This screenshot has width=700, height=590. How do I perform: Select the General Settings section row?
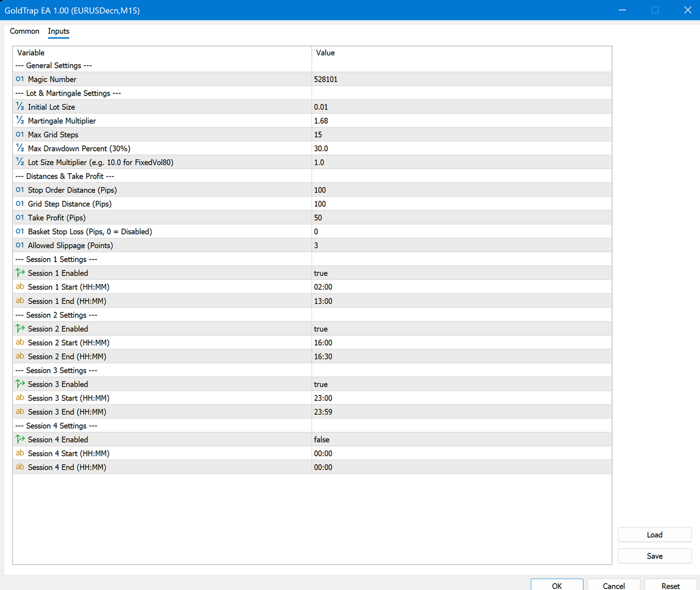(x=312, y=65)
